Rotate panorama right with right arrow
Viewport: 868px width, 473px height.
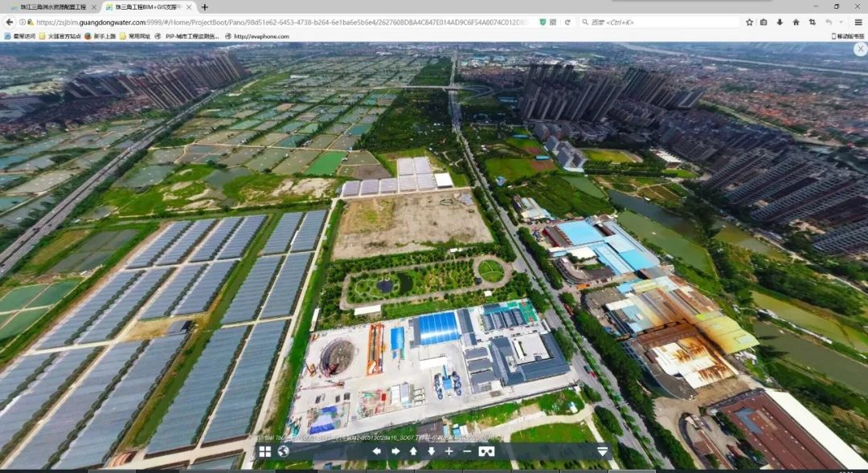click(395, 451)
